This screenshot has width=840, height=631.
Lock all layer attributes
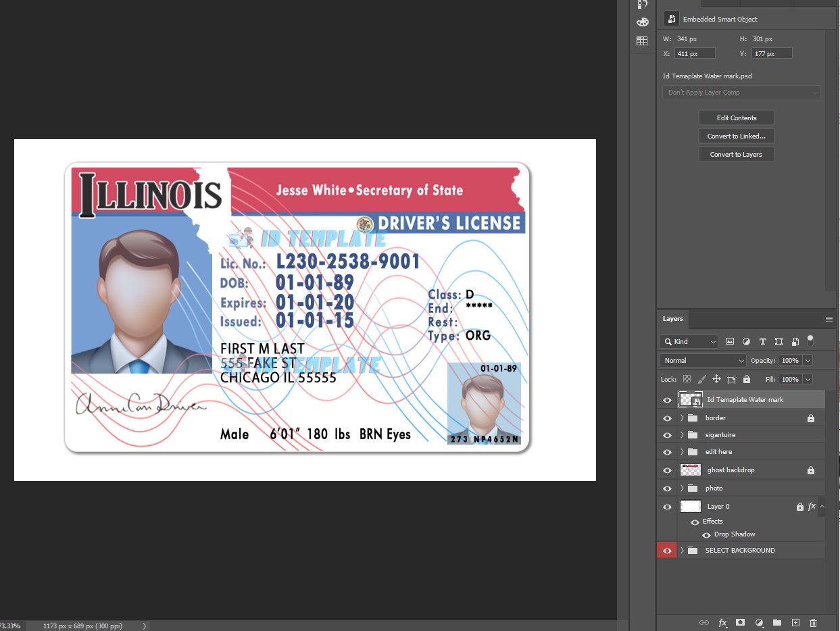coord(747,379)
